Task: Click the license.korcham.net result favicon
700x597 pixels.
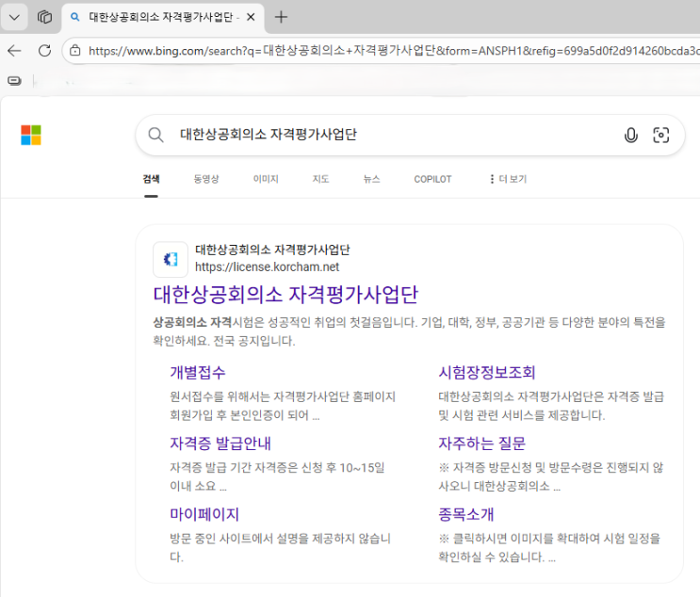Action: (x=171, y=259)
